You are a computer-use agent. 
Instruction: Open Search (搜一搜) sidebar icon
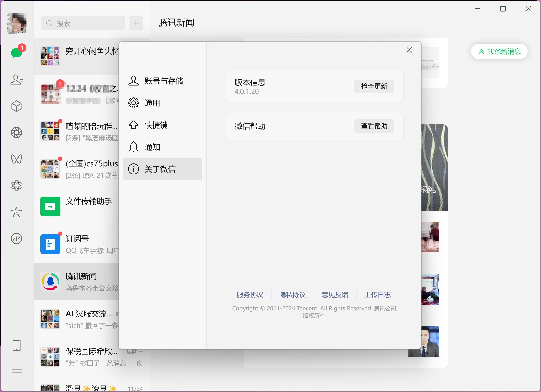[x=17, y=212]
